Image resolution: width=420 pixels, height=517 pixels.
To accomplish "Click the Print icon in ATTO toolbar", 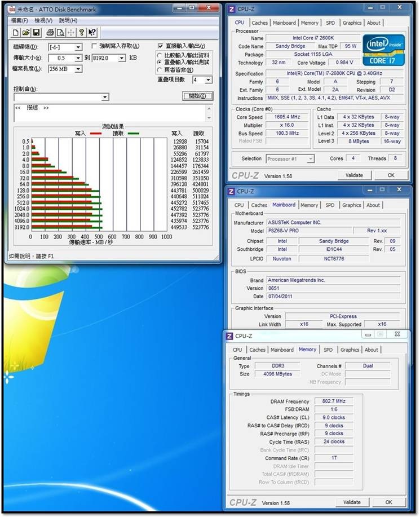I will pos(50,32).
